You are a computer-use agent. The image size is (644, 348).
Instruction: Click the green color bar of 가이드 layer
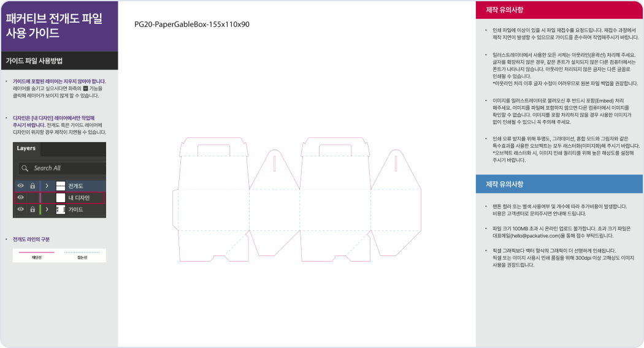click(x=40, y=210)
